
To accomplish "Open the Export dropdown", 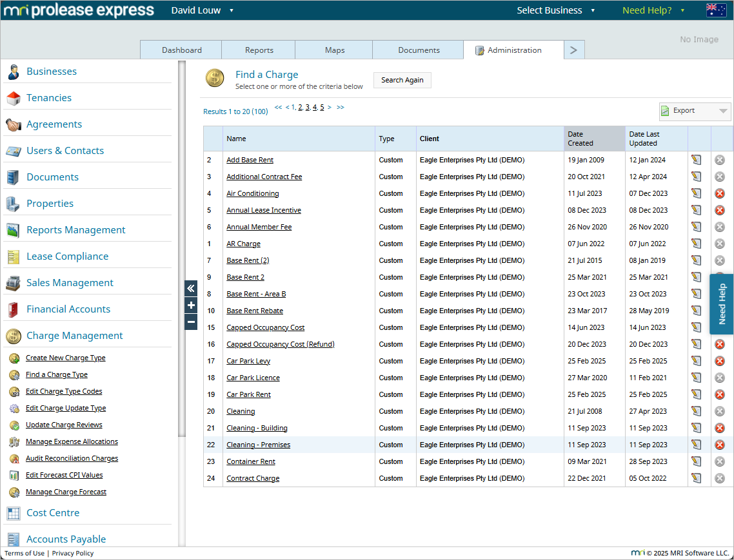I will (x=695, y=111).
